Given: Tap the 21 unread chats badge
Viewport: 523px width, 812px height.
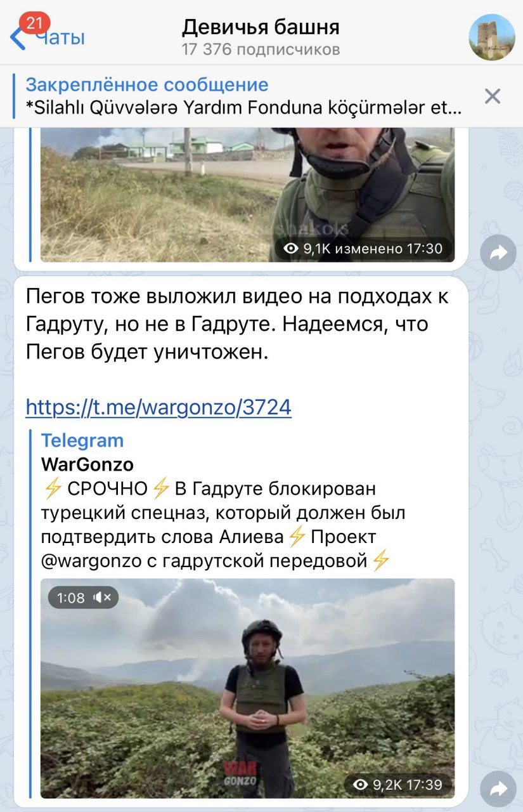Looking at the screenshot, I should [35, 24].
